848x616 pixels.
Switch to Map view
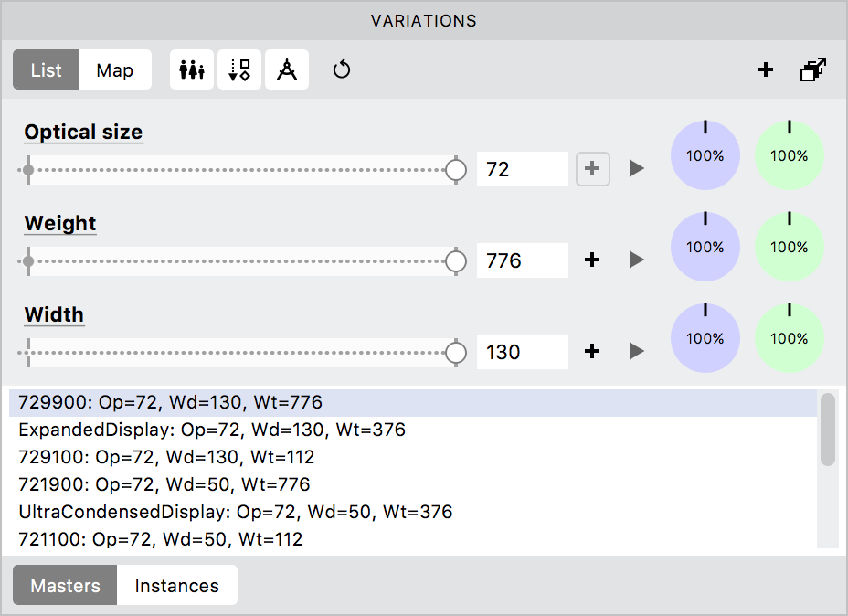click(x=114, y=69)
